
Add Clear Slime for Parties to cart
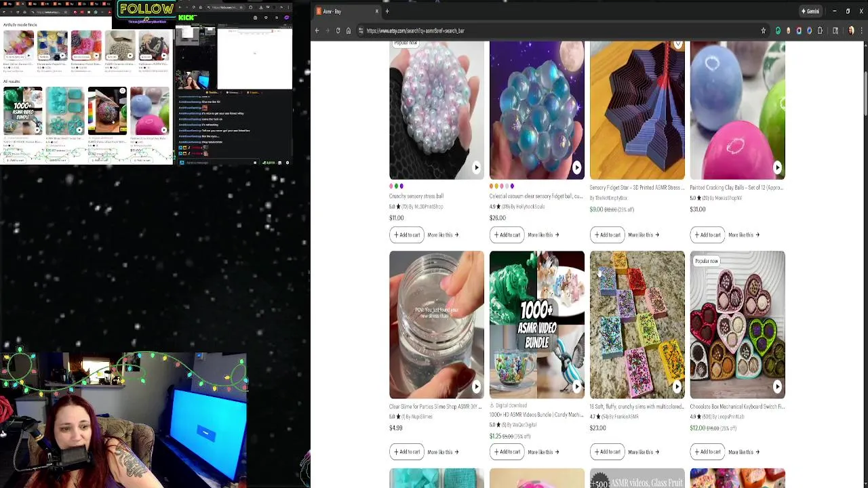coord(407,451)
